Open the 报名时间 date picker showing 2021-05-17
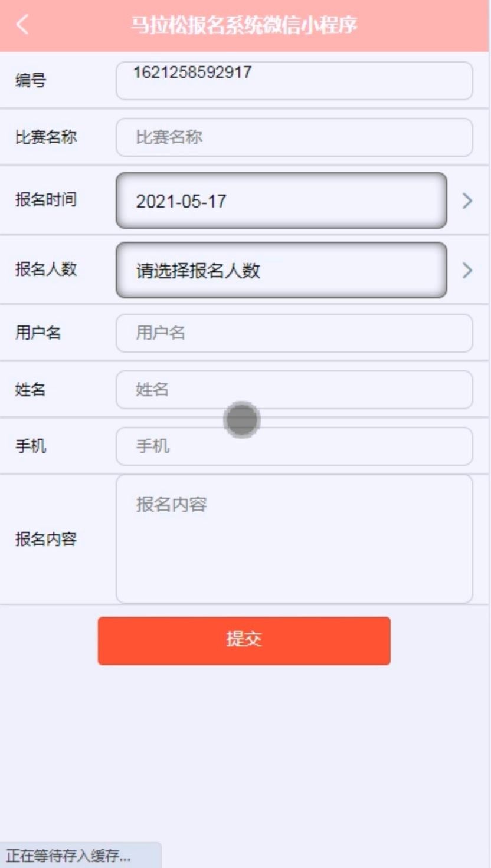The width and height of the screenshot is (491, 868). click(x=281, y=201)
